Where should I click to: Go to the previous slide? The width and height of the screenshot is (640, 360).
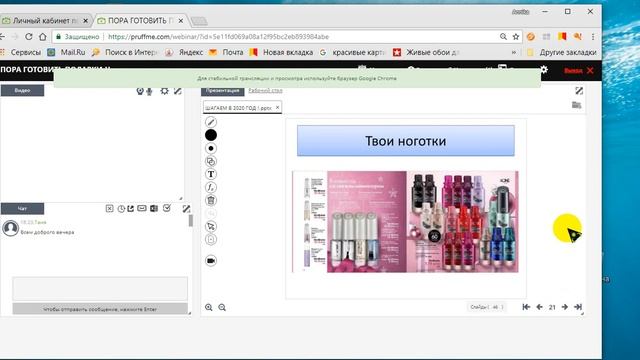540,307
